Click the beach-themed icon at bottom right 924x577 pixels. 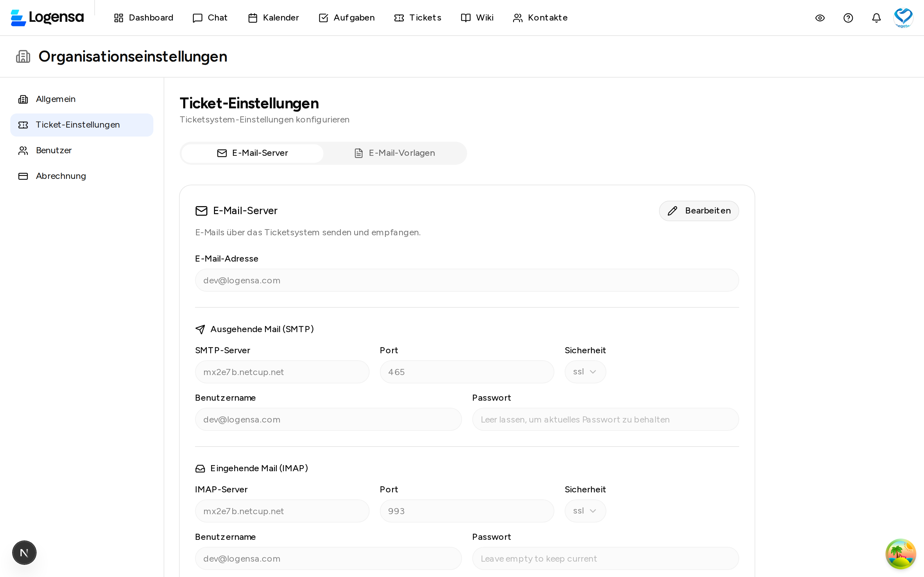pos(900,554)
